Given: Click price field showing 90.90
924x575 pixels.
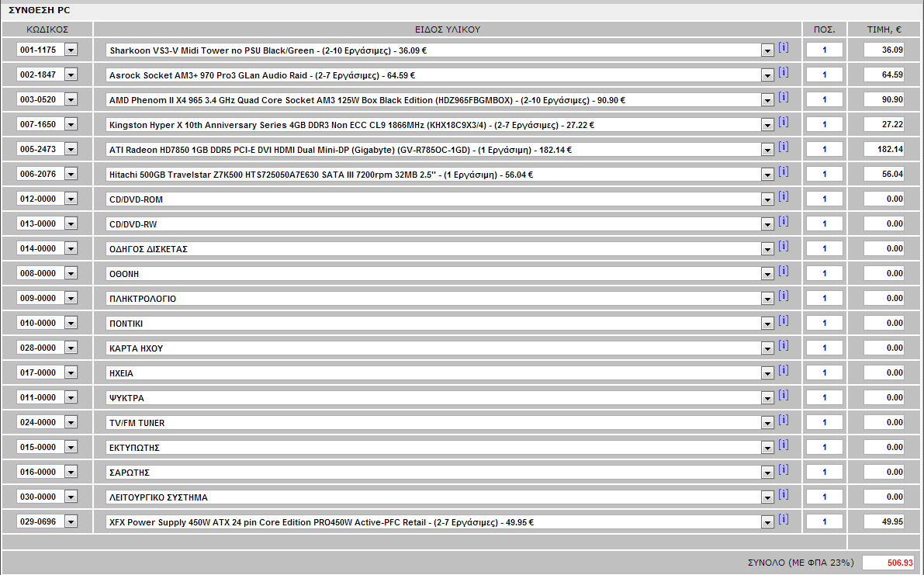Looking at the screenshot, I should [x=884, y=99].
